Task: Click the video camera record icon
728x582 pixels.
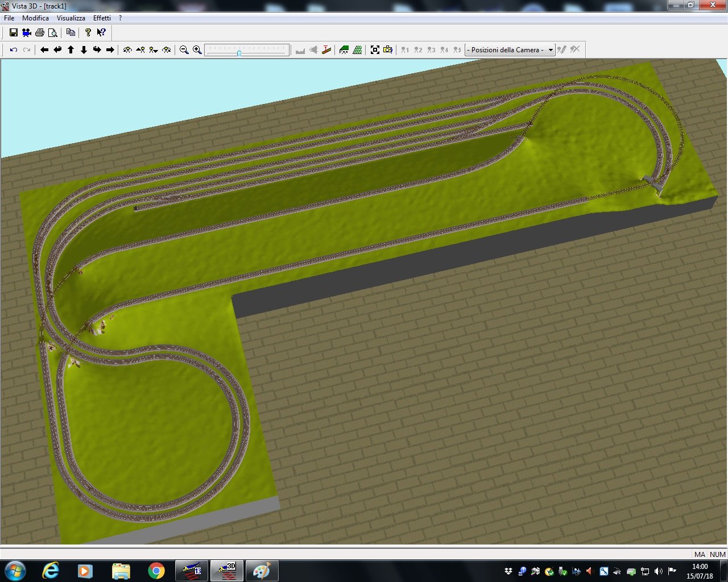Action: (x=27, y=32)
